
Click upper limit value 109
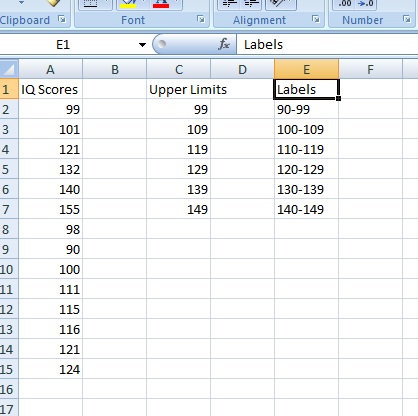click(x=178, y=129)
